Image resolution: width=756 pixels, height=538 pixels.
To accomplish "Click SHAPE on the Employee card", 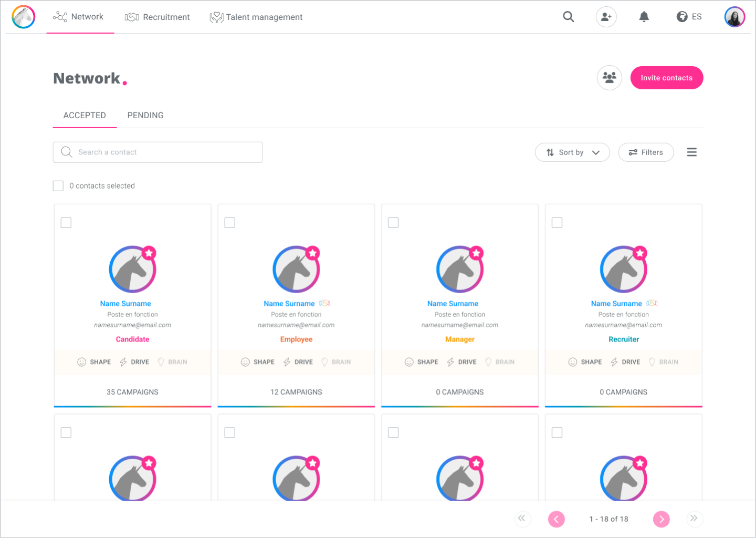I will pyautogui.click(x=258, y=362).
